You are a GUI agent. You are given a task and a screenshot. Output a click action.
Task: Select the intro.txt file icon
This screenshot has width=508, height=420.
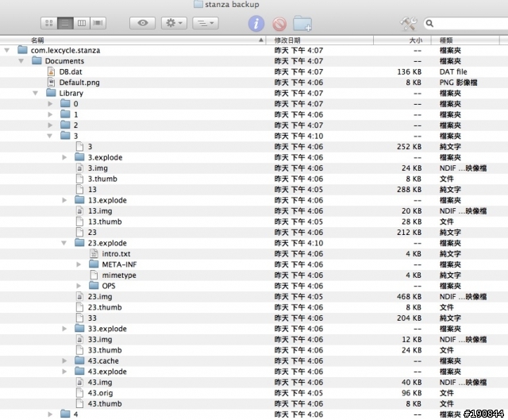click(x=94, y=253)
